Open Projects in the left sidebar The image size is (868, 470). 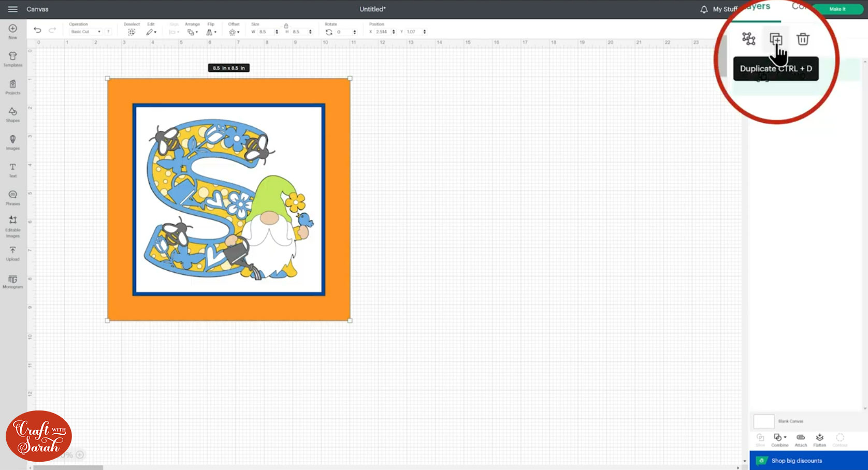pos(13,87)
